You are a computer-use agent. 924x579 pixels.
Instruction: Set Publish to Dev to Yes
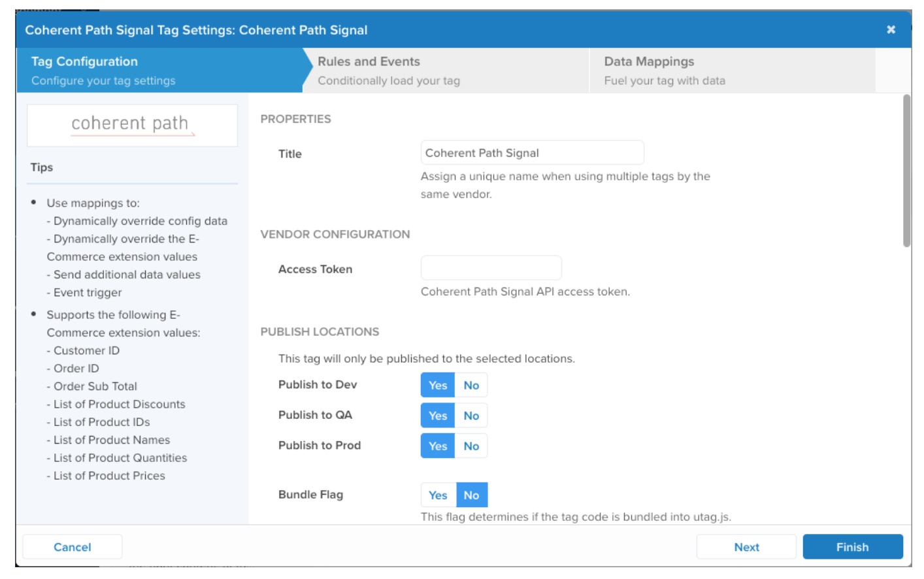coord(438,386)
